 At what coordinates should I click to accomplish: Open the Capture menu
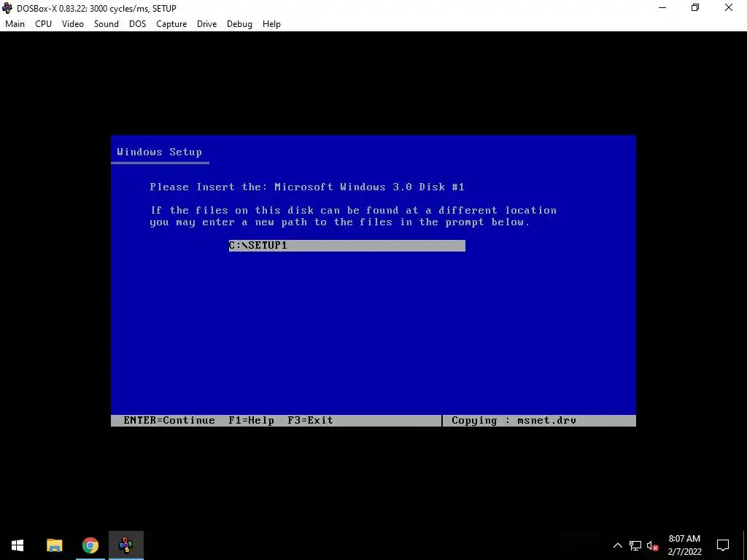click(x=171, y=24)
